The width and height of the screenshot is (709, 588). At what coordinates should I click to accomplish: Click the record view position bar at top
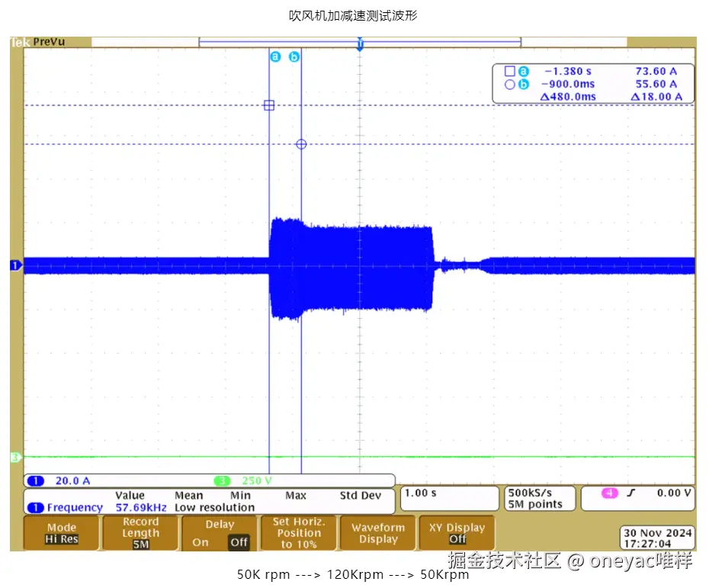[x=360, y=42]
